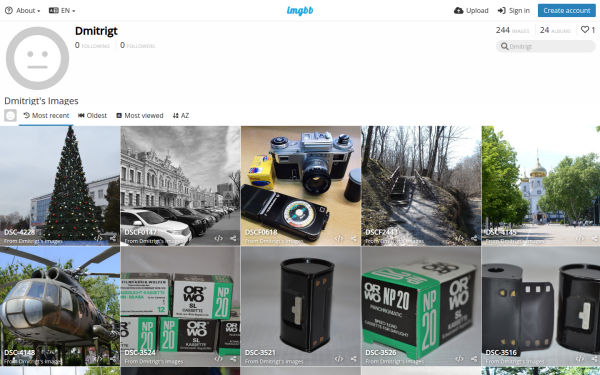Click embed code icon on DSC-3521

tap(339, 359)
